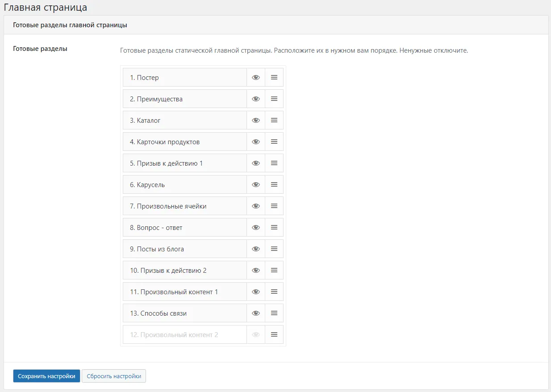551x392 pixels.
Task: Click the 'Готовые разделы' field label
Action: [x=40, y=49]
